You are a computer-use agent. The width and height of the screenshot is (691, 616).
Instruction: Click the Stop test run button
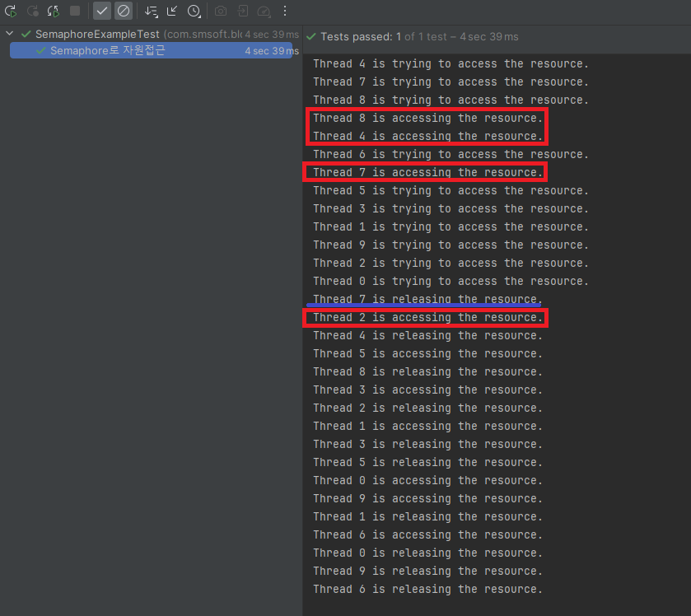pos(75,11)
